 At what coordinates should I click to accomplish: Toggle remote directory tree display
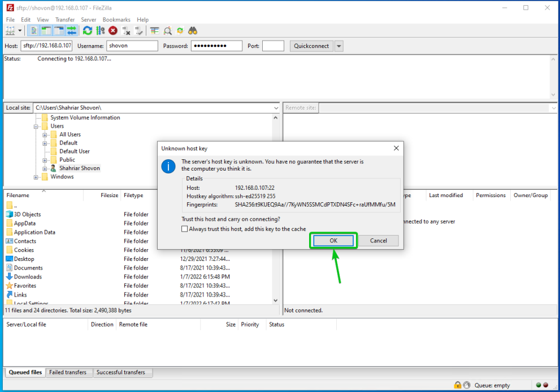pos(59,31)
